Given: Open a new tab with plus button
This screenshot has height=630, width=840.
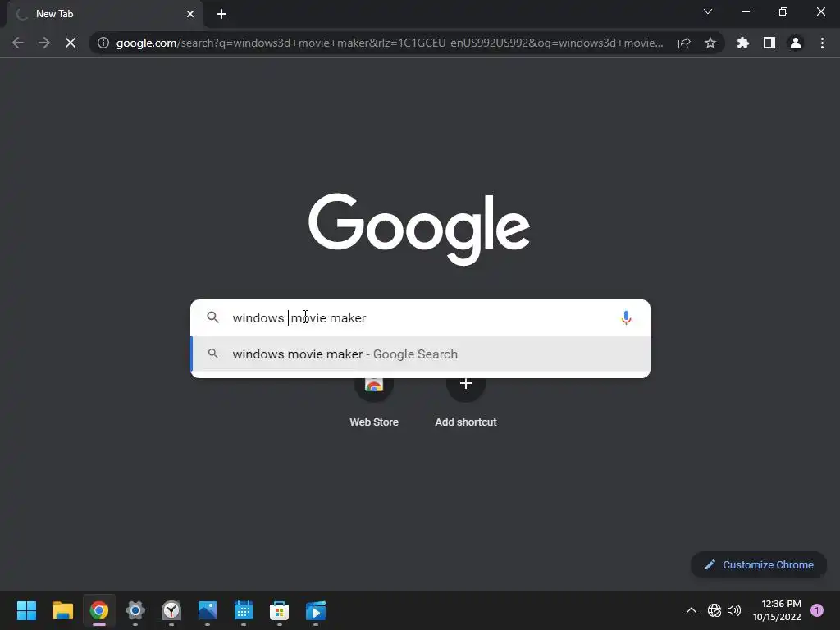Looking at the screenshot, I should tap(221, 14).
